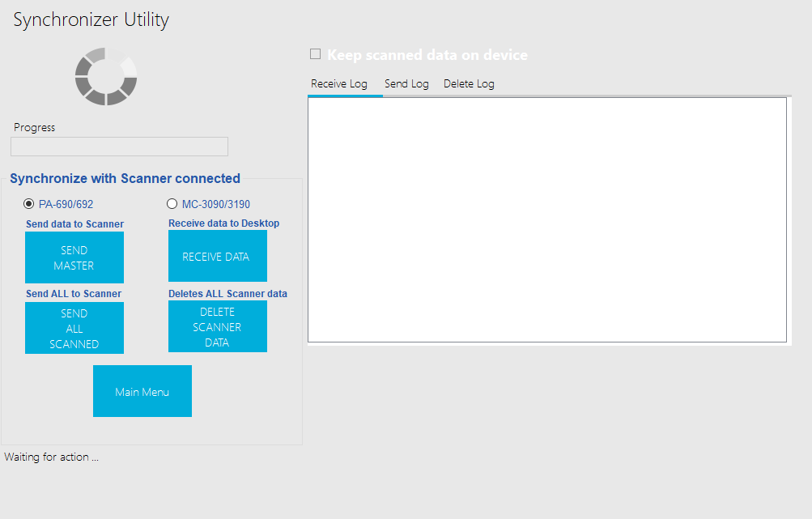
Task: Choose the MC-3090/3190 scanner option
Action: (172, 204)
